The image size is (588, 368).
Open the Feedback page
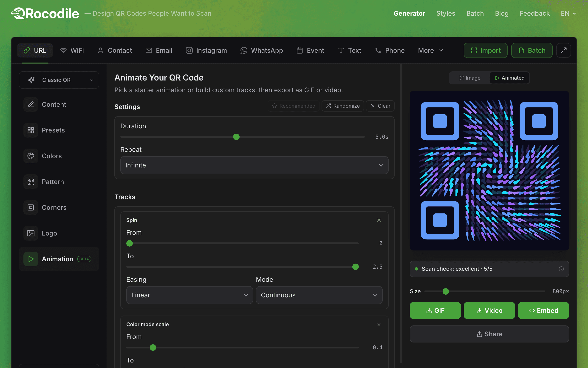tap(534, 13)
